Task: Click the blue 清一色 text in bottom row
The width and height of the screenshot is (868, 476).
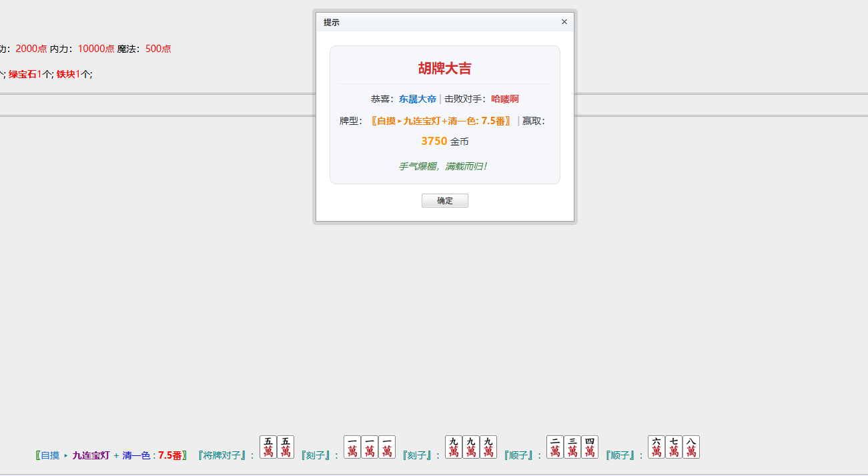Action: tap(136, 455)
